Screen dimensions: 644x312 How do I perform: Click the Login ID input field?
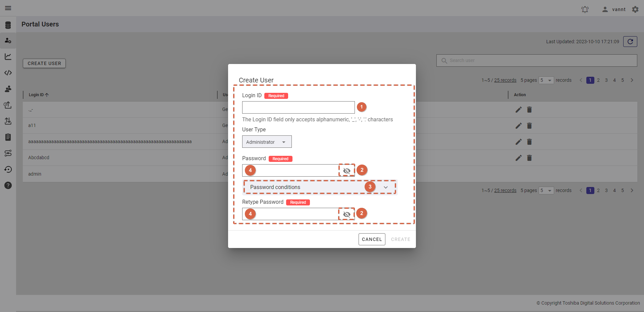tap(298, 107)
